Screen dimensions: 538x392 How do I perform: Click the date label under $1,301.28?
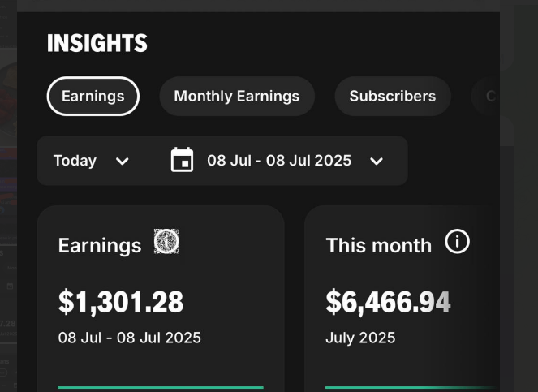point(130,338)
